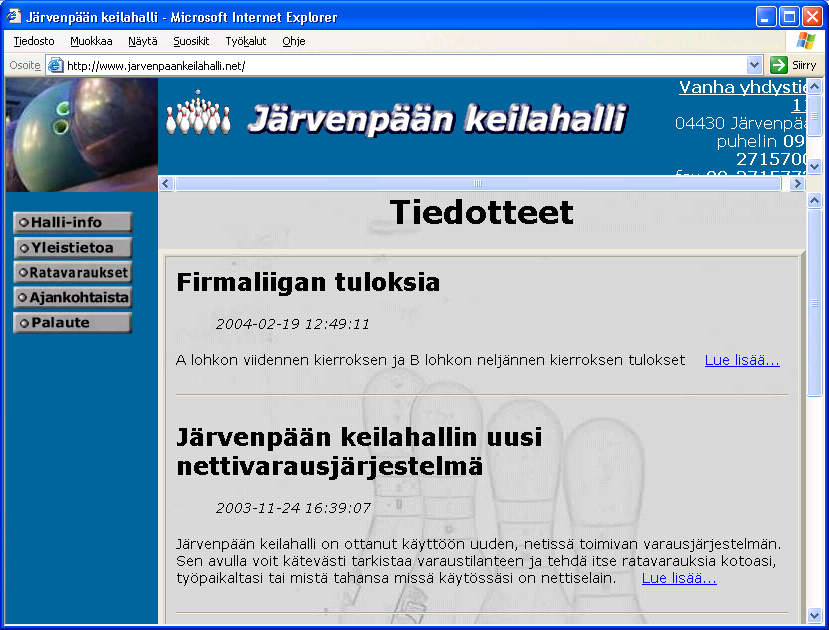Open the Palaute sidebar button

coord(73,322)
